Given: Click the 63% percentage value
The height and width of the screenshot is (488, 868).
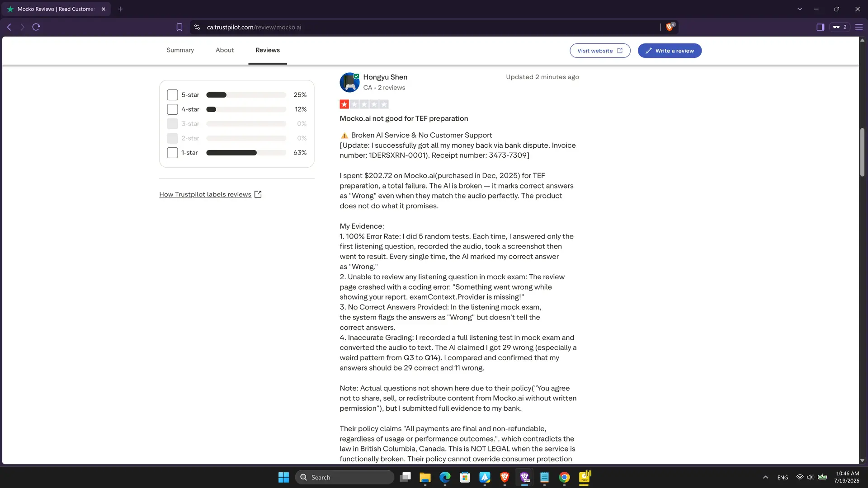Looking at the screenshot, I should pyautogui.click(x=300, y=153).
